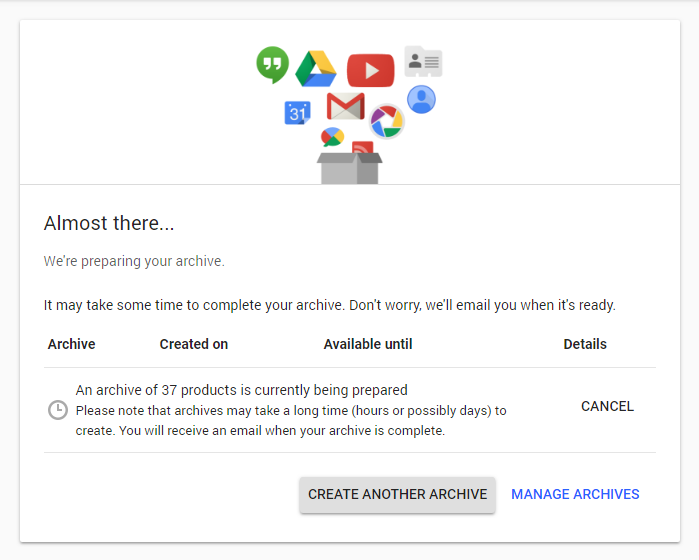Click the red RSS feed icon
The width and height of the screenshot is (699, 560).
point(362,148)
